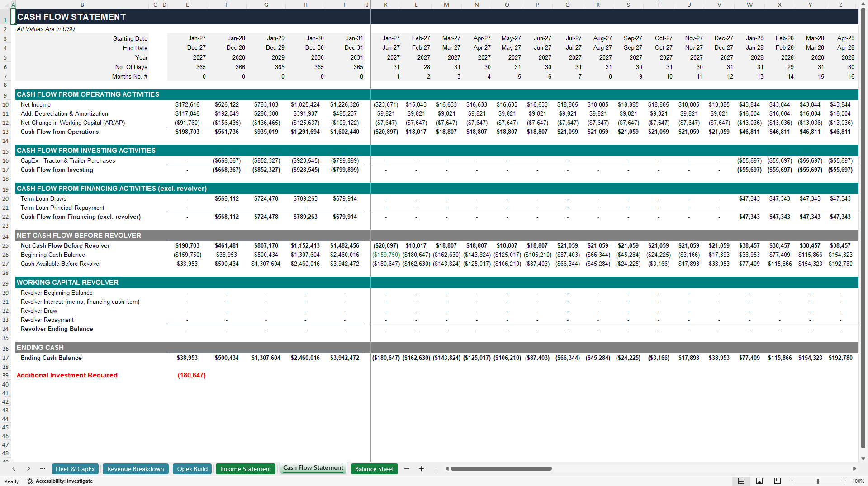This screenshot has height=486, width=868.
Task: Select CASH FLOW FROM OPERATING ACTIVITIES header
Action: [x=88, y=94]
